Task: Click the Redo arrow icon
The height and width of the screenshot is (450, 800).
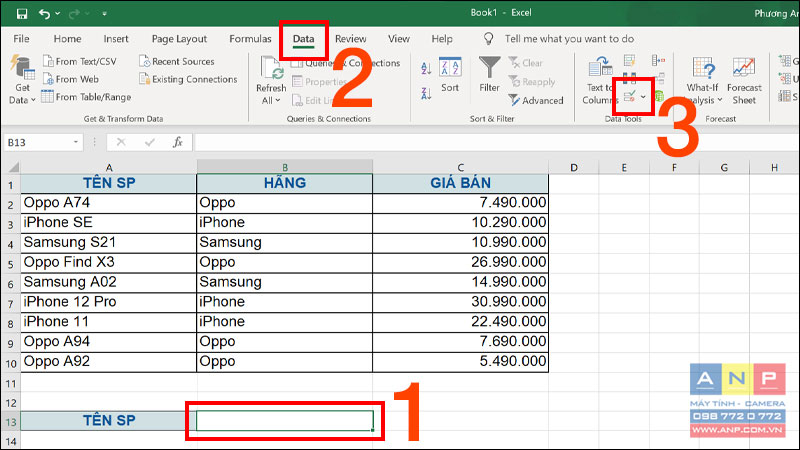Action: tap(74, 14)
